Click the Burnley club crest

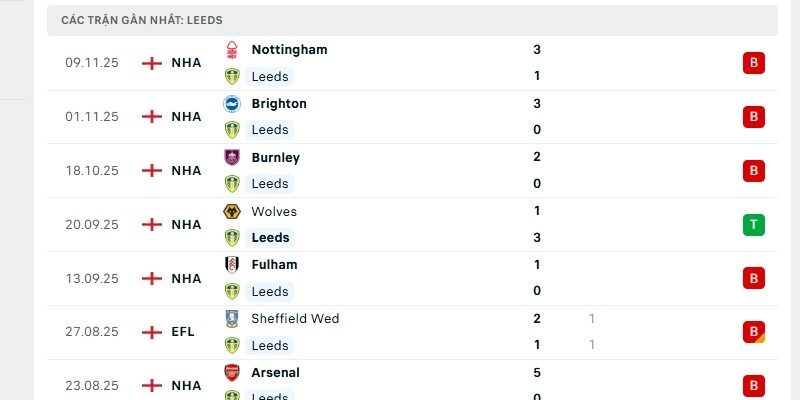click(x=232, y=157)
